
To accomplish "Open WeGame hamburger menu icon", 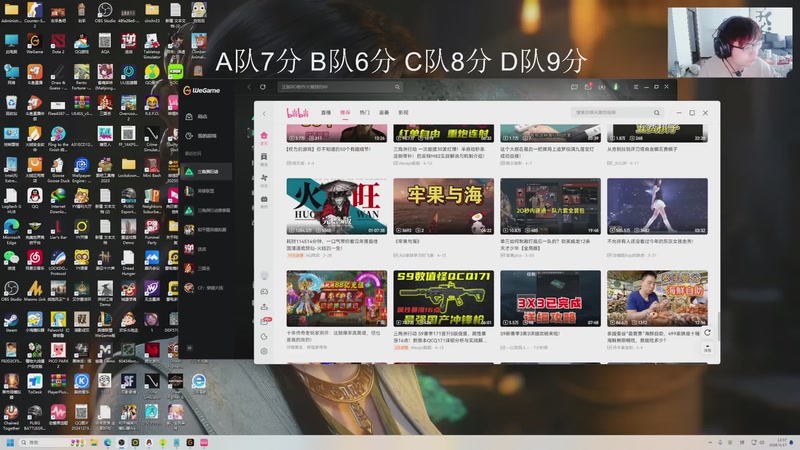I will point(636,87).
